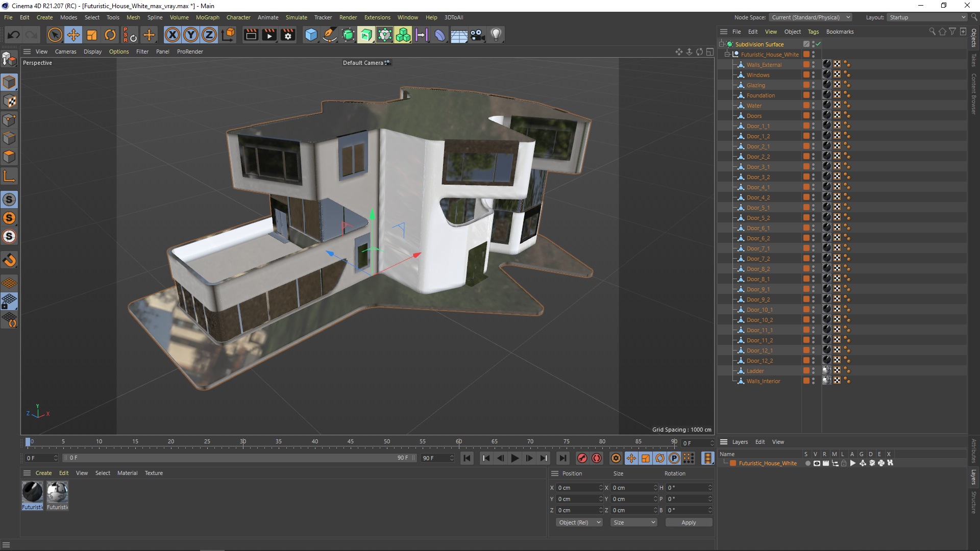Click Render View clapperboard icon

[x=251, y=35]
